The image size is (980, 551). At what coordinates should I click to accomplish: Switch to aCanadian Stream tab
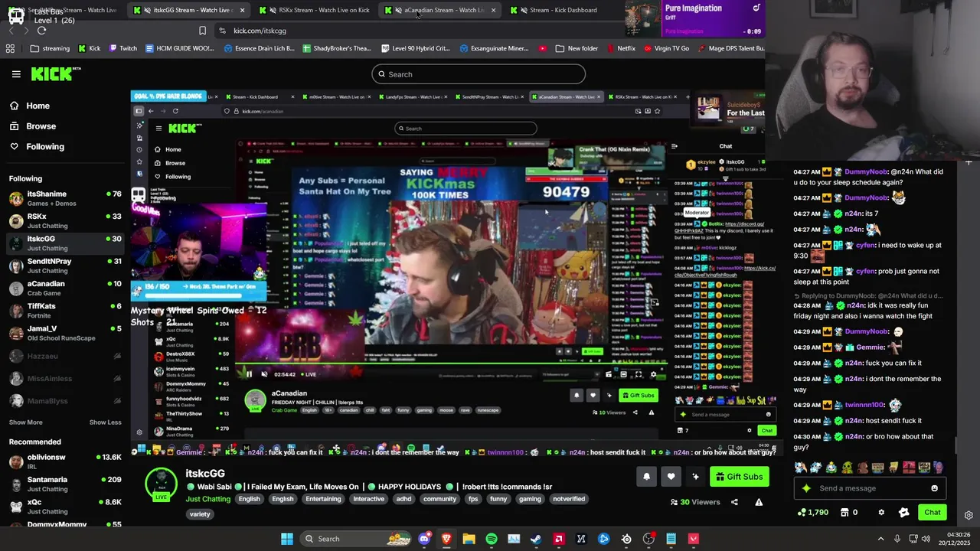[x=440, y=10]
